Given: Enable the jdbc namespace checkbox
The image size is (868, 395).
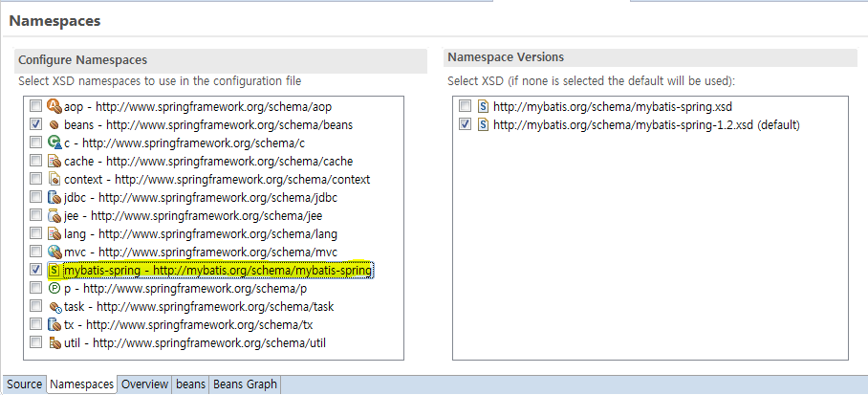Looking at the screenshot, I should coord(35,197).
